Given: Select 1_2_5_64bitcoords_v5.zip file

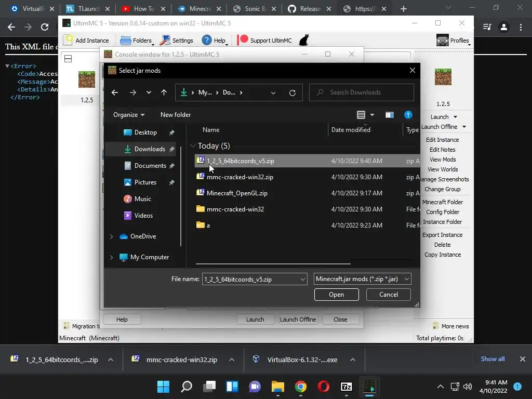Looking at the screenshot, I should click(x=307, y=161).
